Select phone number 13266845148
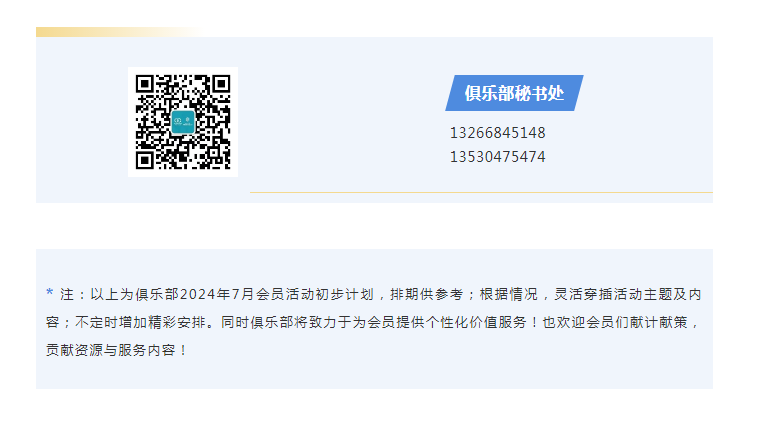 498,133
